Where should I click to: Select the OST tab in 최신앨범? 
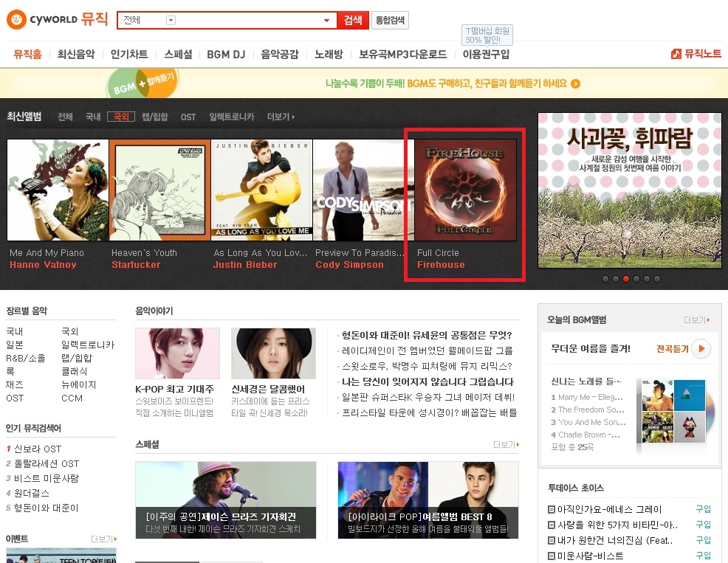(188, 117)
